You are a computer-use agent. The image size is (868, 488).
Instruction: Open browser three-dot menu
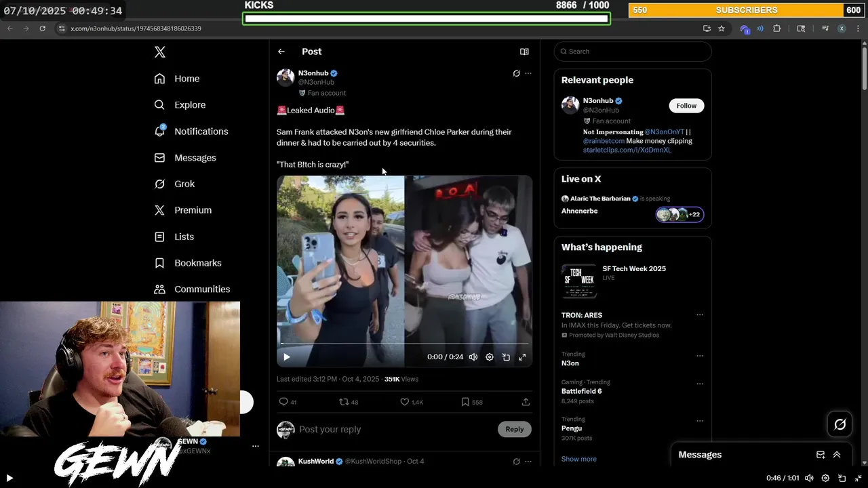tap(858, 28)
